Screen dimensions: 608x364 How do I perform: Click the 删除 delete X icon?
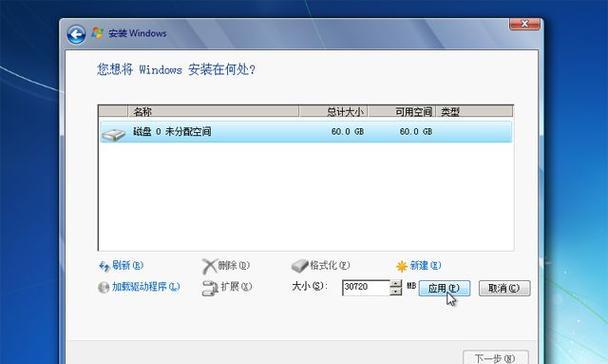[x=209, y=266]
